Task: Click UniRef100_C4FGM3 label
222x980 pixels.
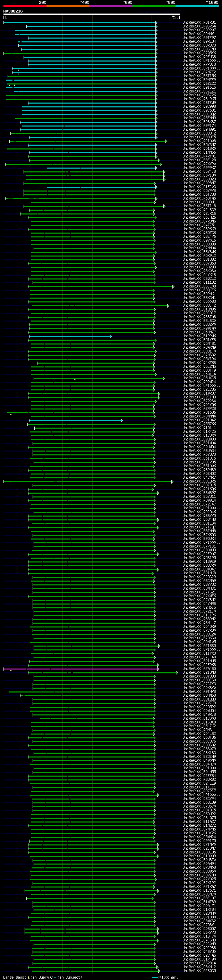Action: pyautogui.click(x=199, y=940)
